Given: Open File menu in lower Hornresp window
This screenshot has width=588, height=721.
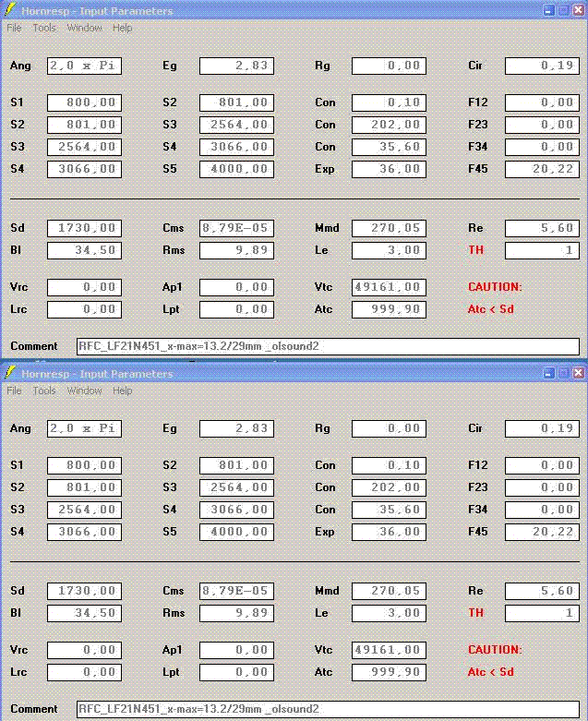Looking at the screenshot, I should tap(14, 391).
